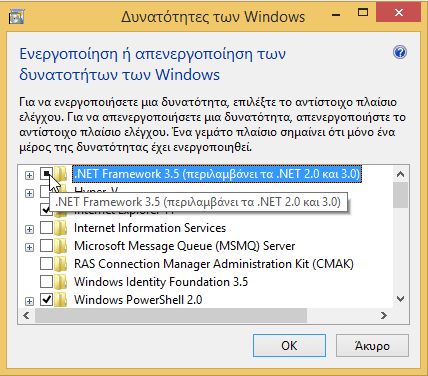This screenshot has height=376, width=428.
Task: Click the vertical scrollbar up arrow
Action: pos(401,174)
